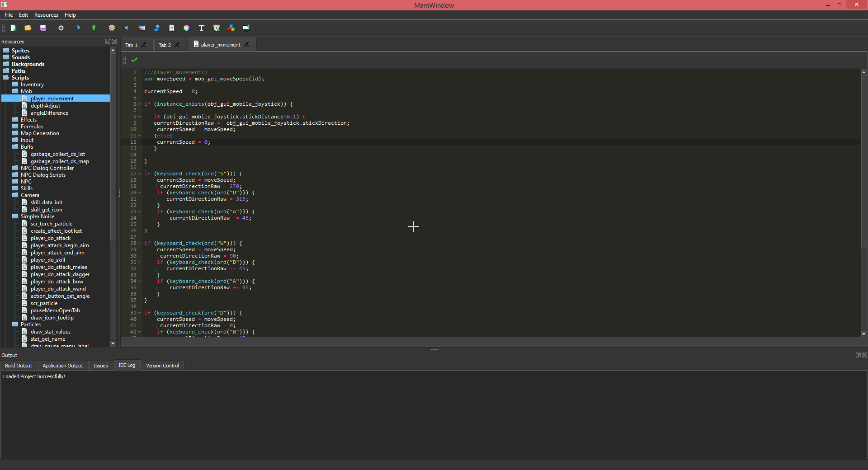Click the 'Loaded Project Successfully!' log message
Viewport: 868px width, 470px height.
pos(34,376)
